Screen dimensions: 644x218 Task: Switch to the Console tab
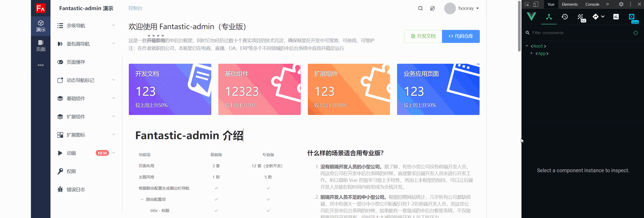[x=592, y=4]
